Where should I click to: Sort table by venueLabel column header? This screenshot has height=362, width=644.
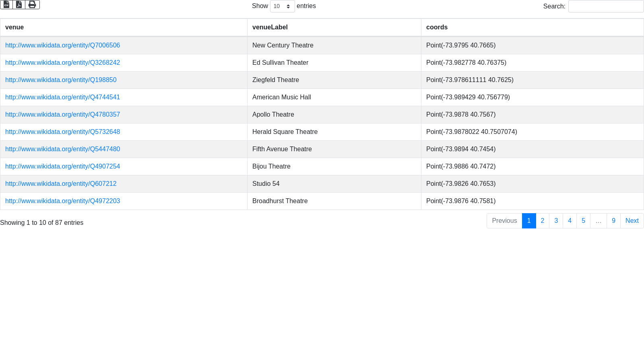point(270,27)
